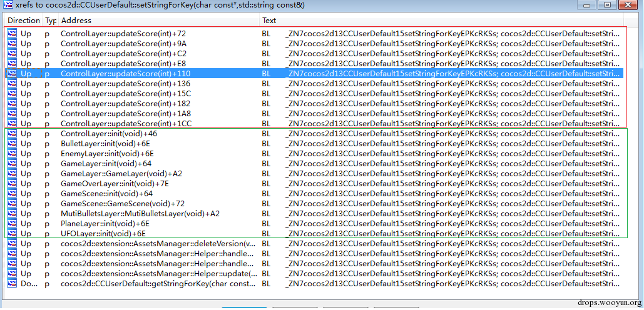644x310 pixels.
Task: Select address ControlLayer::updateScore(int)+72
Action: point(123,34)
